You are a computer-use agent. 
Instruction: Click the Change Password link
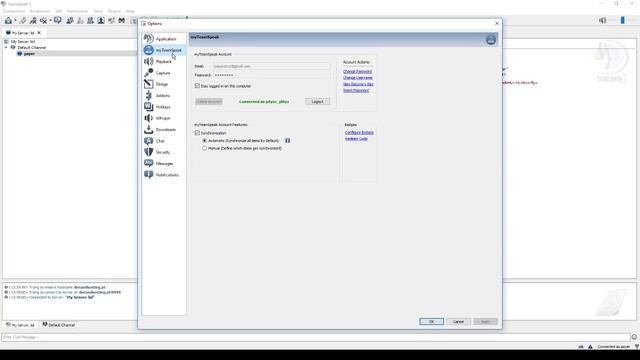(x=357, y=71)
